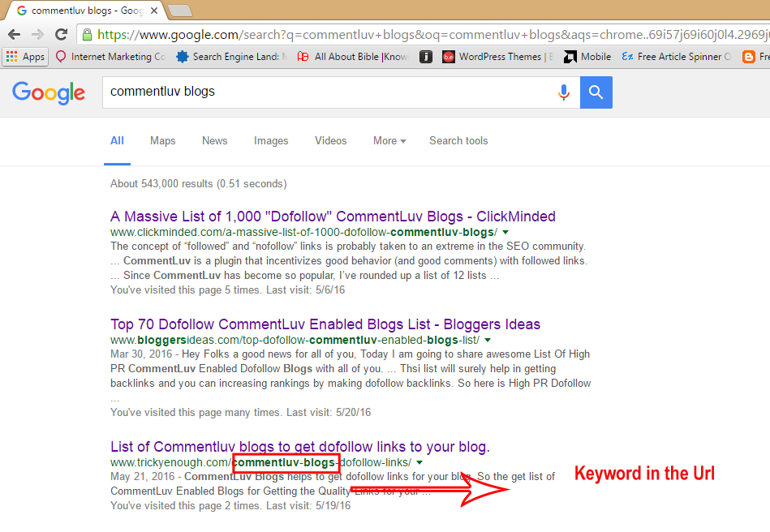Screen dimensions: 770x532
Task: Switch to the News tab
Action: [214, 141]
